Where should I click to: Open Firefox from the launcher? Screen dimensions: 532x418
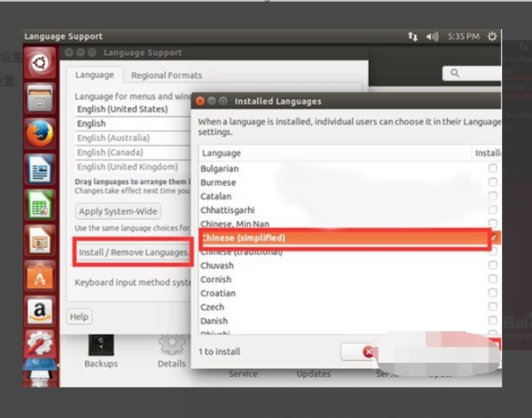[40, 133]
